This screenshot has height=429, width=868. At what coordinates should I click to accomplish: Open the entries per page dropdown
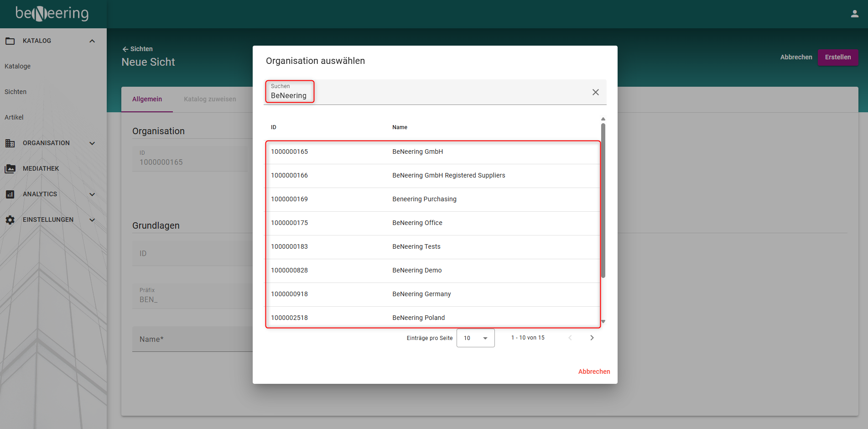tap(475, 338)
